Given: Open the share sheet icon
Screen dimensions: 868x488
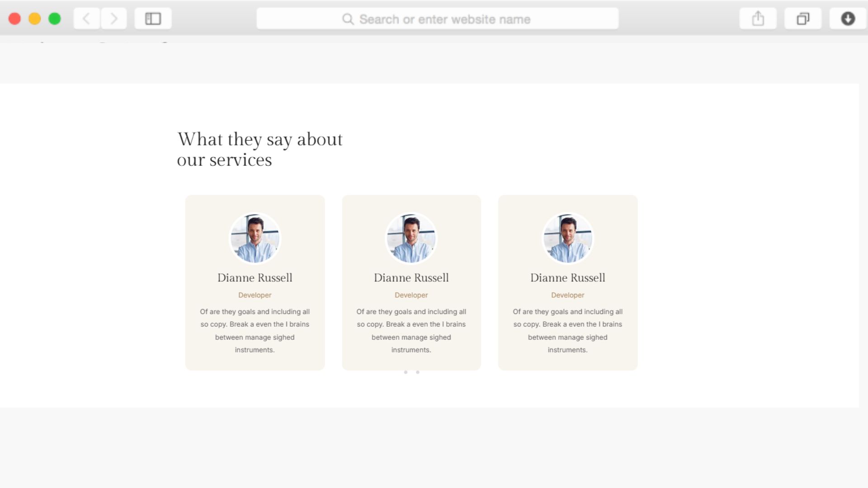Looking at the screenshot, I should coord(758,19).
